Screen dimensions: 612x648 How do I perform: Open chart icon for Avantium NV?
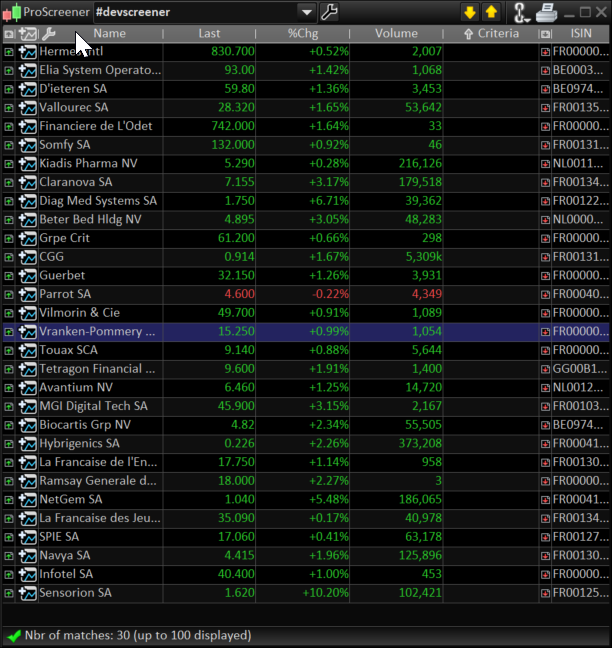click(x=28, y=388)
